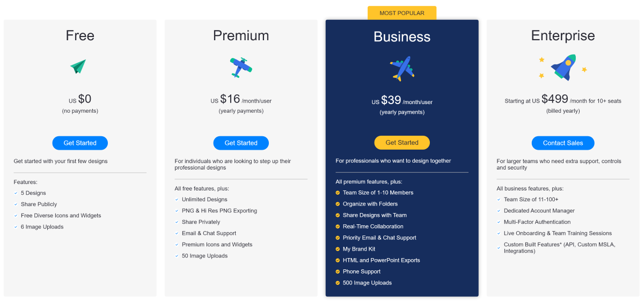Viewport: 644px width, 301px height.
Task: Select the Business plan heading
Action: [x=402, y=36]
